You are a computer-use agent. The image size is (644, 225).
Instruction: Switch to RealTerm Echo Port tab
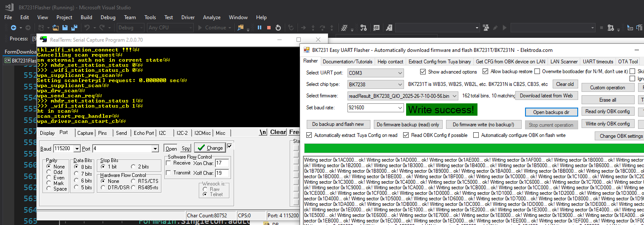(x=144, y=133)
